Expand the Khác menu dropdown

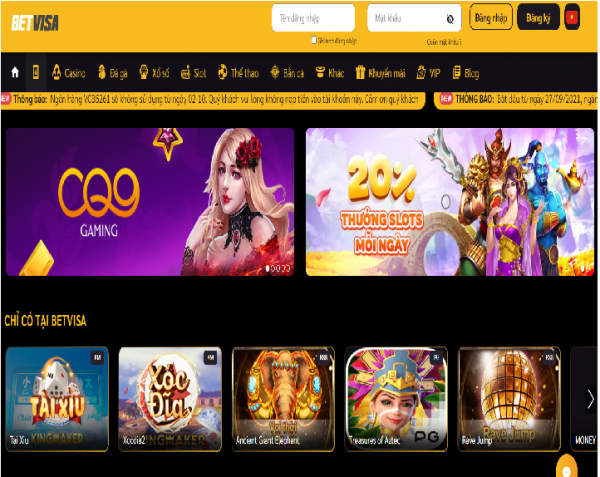[330, 72]
